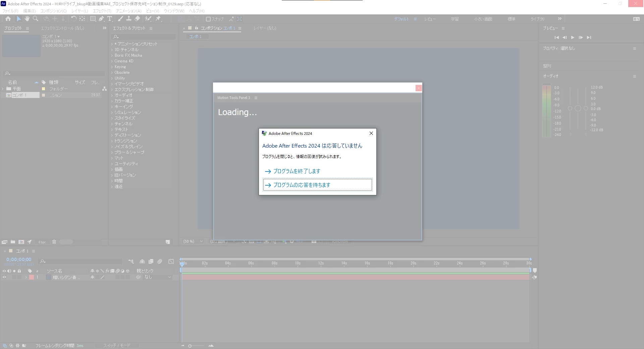Open the 50% magnification dropdown
The height and width of the screenshot is (349, 644).
[193, 241]
